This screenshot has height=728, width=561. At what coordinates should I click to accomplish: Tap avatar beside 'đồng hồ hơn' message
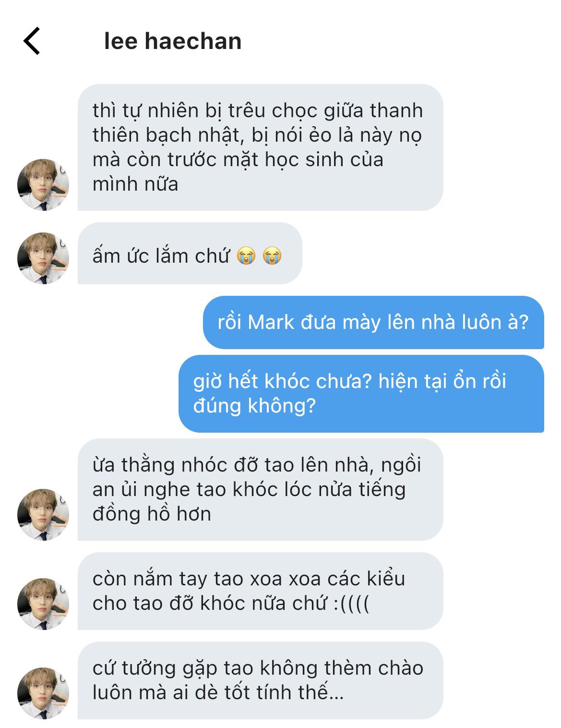click(43, 515)
